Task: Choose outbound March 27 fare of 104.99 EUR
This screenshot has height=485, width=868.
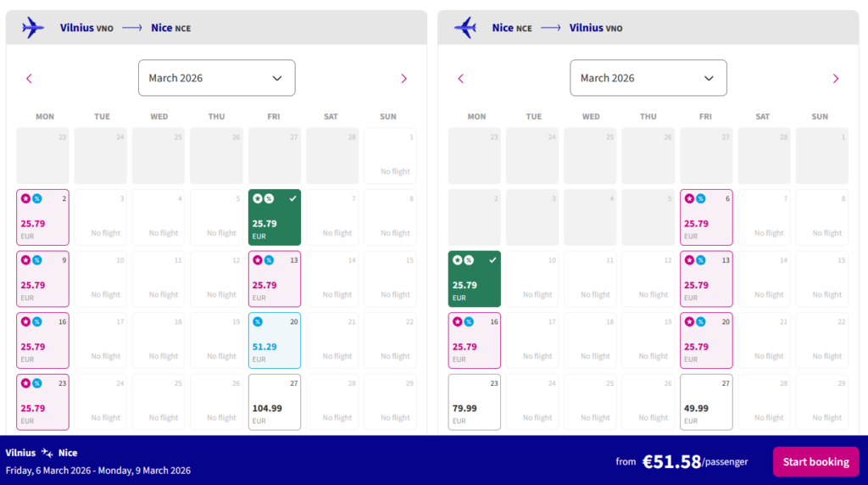Action: 274,402
